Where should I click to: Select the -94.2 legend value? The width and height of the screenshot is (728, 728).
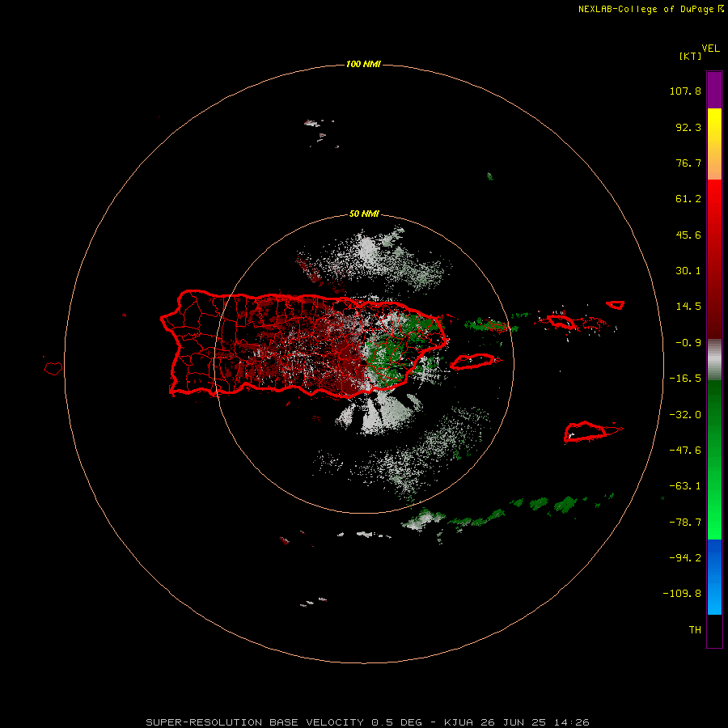(x=685, y=557)
